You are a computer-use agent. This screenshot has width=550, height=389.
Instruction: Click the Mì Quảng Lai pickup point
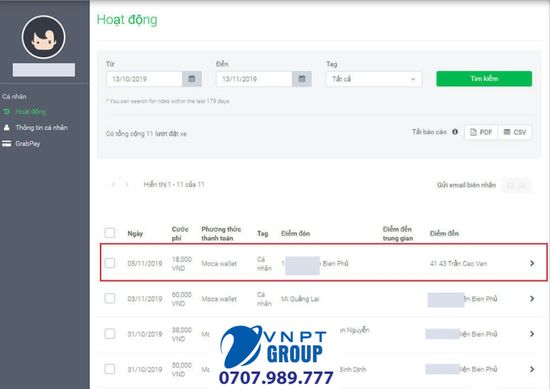pos(300,299)
